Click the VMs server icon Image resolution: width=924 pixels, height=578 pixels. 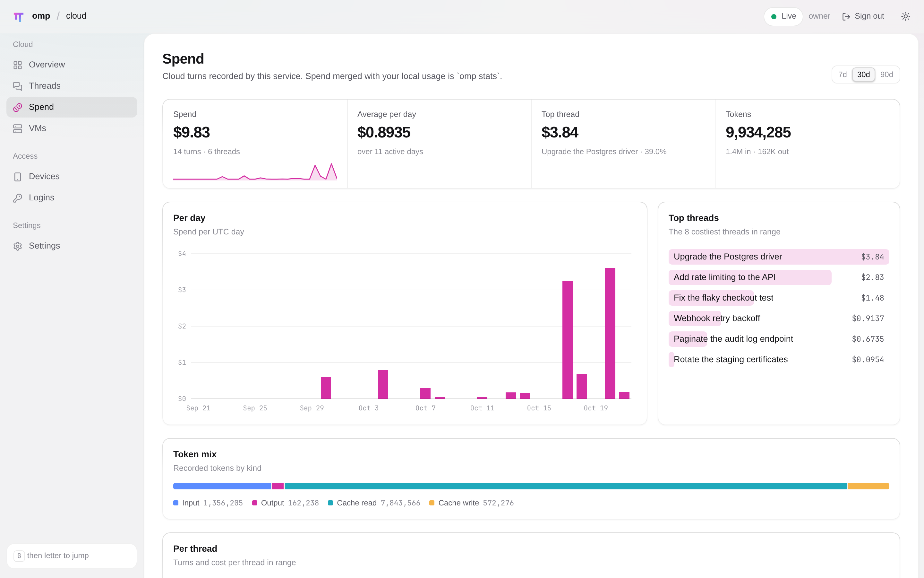[x=18, y=128]
